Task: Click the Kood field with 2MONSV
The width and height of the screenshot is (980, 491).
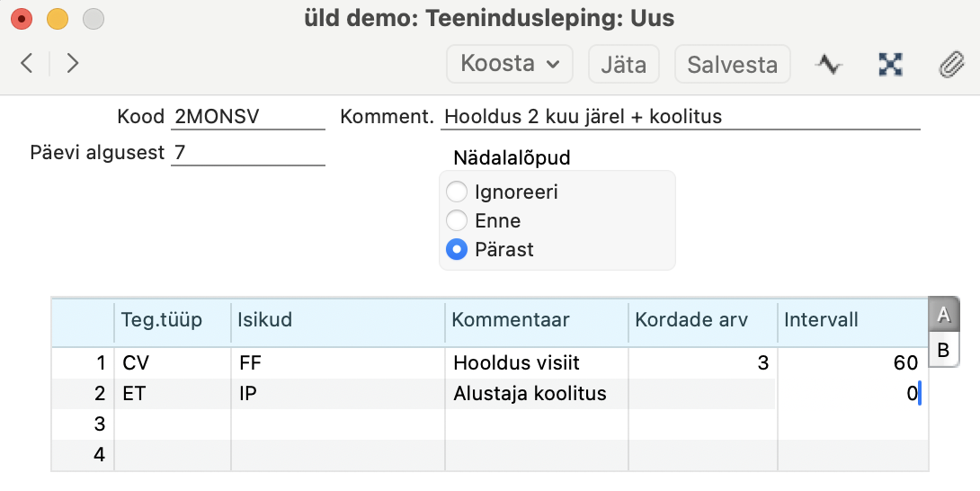Action: (248, 116)
